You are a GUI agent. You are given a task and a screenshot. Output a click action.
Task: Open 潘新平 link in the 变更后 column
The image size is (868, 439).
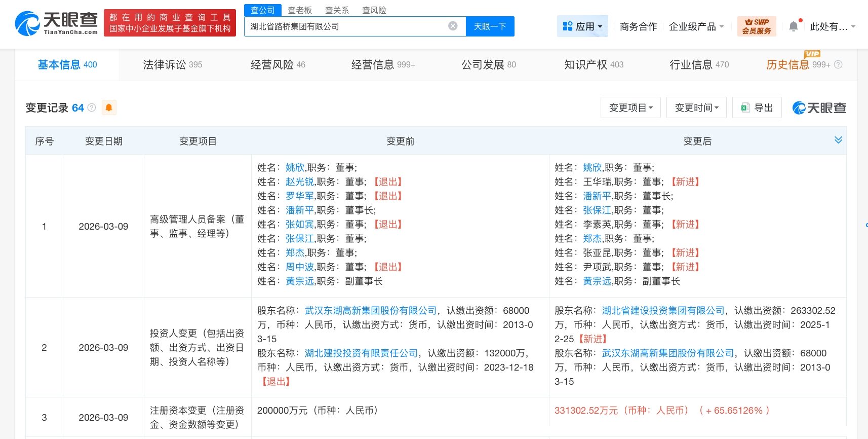[597, 196]
